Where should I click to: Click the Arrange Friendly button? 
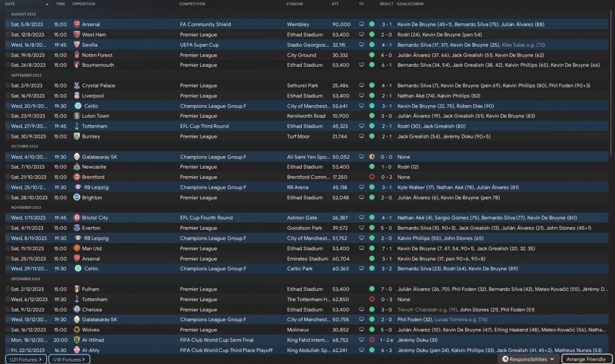tap(587, 359)
